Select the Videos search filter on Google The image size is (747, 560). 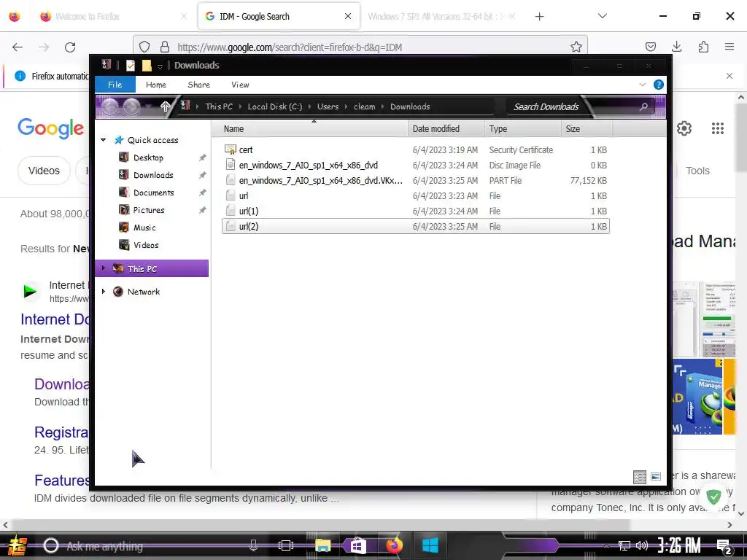click(x=44, y=171)
